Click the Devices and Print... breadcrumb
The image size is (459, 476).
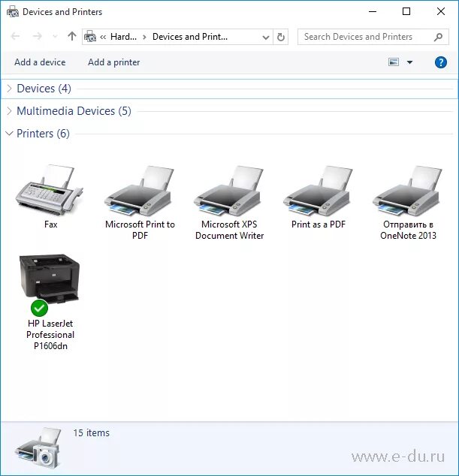point(190,37)
